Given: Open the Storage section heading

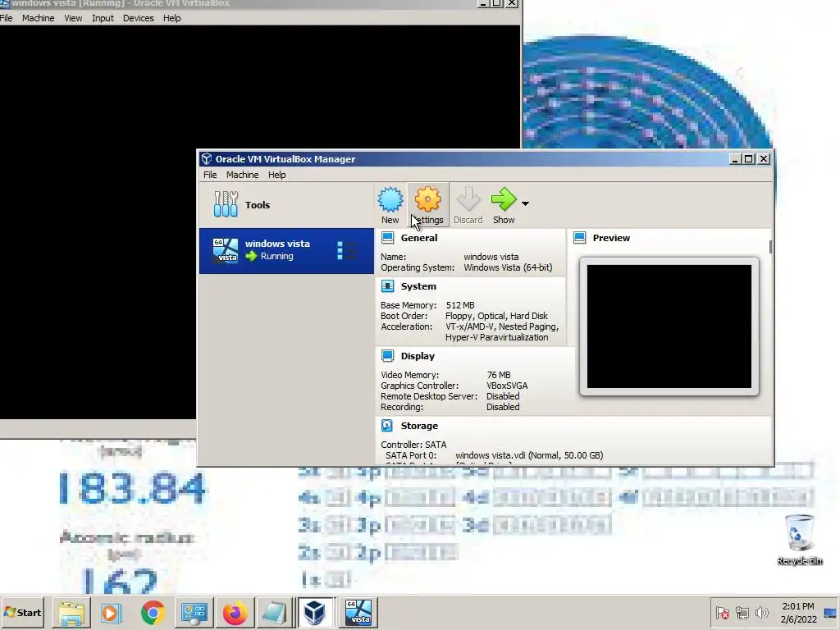Looking at the screenshot, I should pos(419,426).
